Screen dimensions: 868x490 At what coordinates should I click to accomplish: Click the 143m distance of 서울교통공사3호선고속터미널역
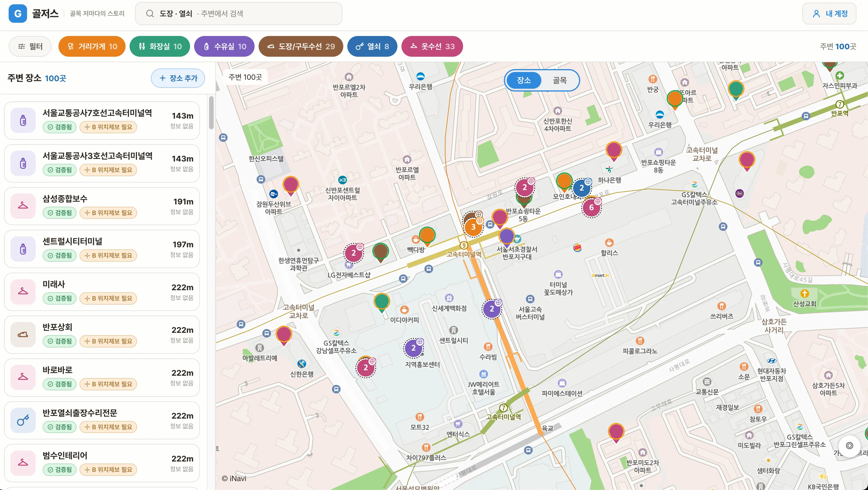pyautogui.click(x=182, y=158)
